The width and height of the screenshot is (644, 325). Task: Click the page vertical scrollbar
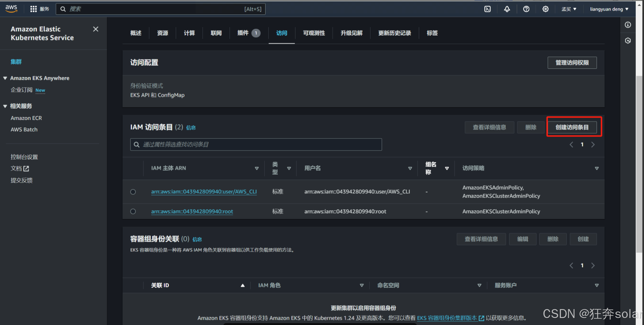click(x=639, y=165)
